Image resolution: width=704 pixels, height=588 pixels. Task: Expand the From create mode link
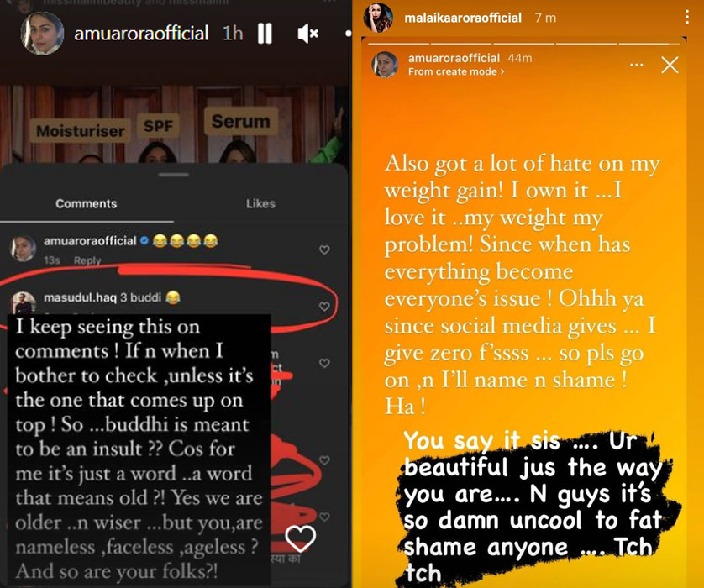pyautogui.click(x=455, y=71)
